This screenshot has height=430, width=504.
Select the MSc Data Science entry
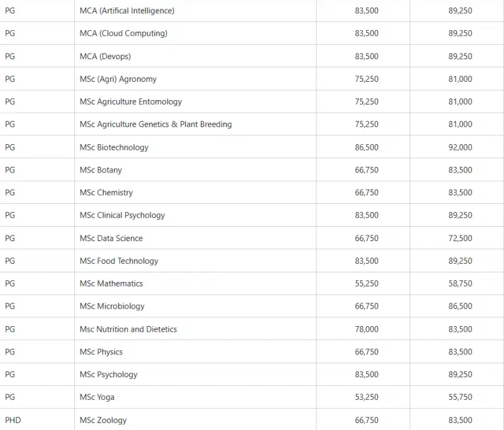coord(111,238)
